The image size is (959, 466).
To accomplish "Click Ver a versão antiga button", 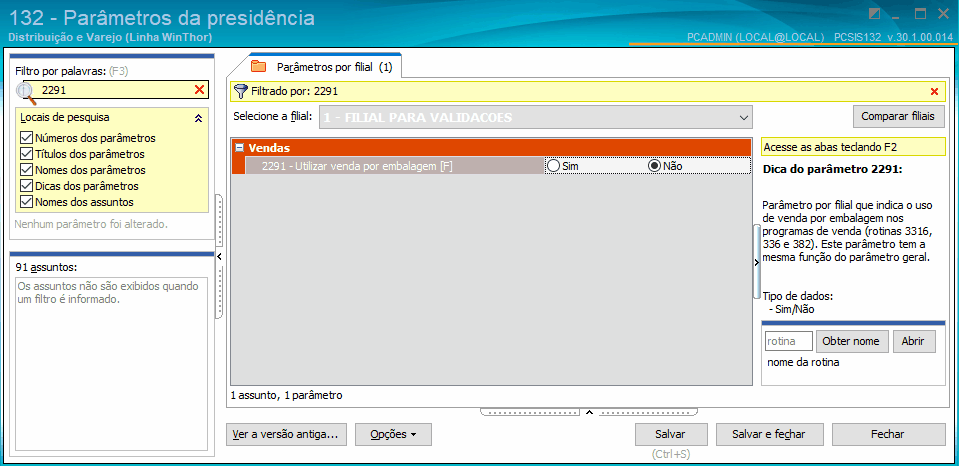I will click(x=286, y=434).
